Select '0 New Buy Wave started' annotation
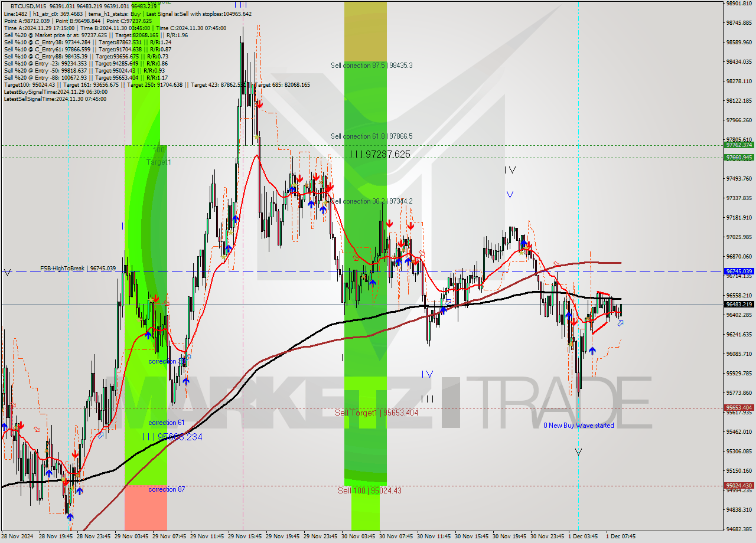Viewport: 756px width, 543px height. (x=579, y=426)
